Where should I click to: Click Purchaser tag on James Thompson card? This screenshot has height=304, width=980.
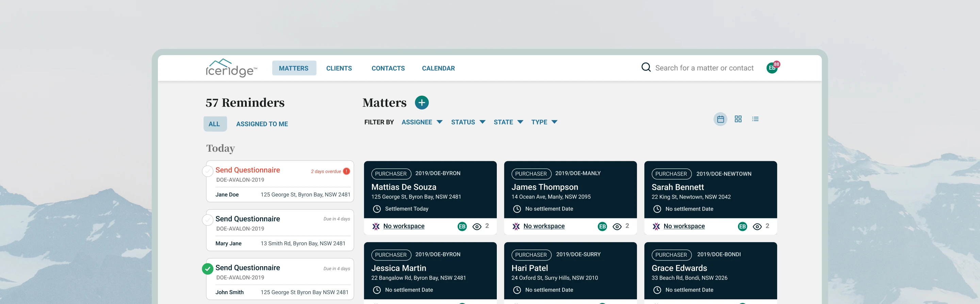[x=531, y=174]
